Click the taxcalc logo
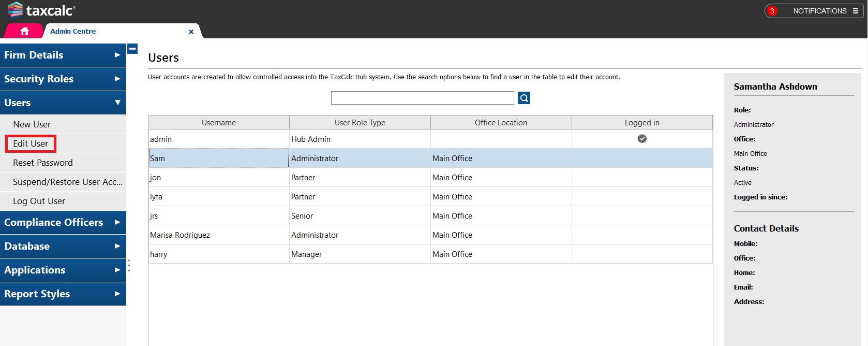 click(x=41, y=10)
